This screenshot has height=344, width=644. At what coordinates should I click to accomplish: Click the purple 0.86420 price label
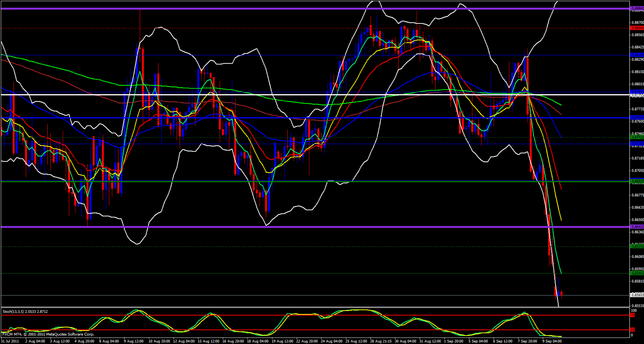(x=637, y=227)
